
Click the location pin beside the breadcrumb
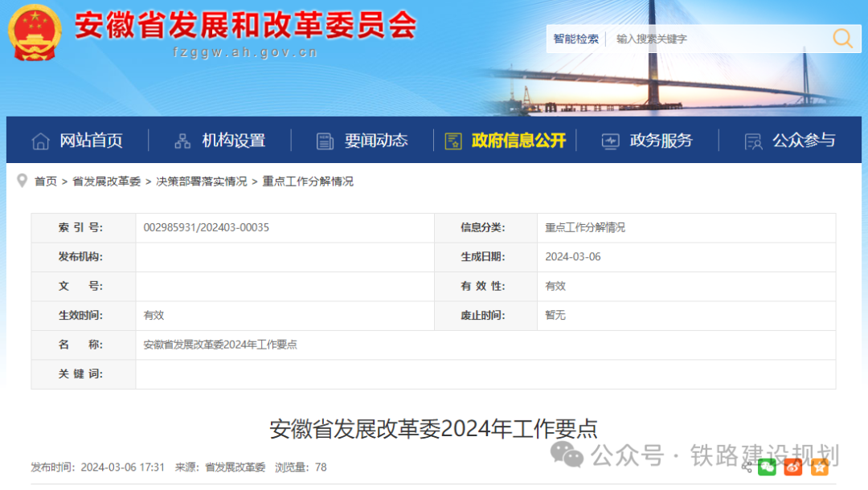tap(22, 181)
